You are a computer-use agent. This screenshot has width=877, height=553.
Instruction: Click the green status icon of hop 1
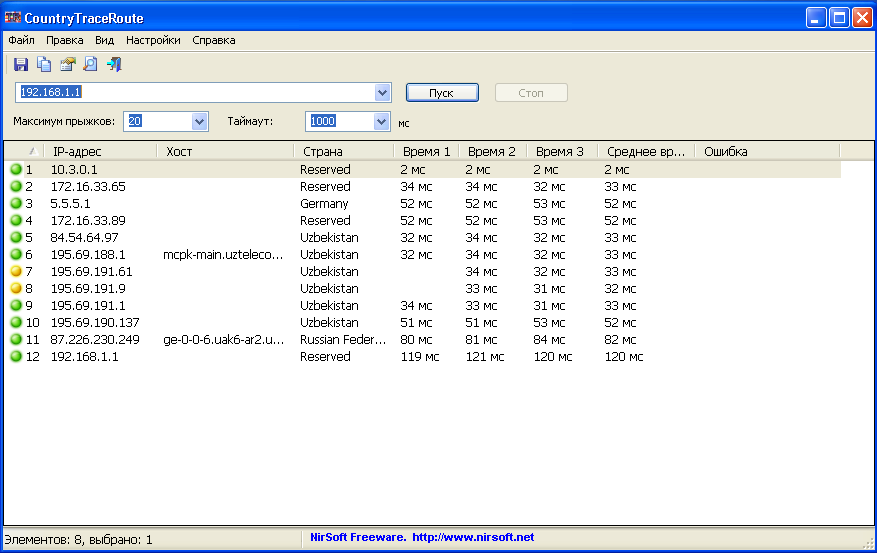point(16,170)
